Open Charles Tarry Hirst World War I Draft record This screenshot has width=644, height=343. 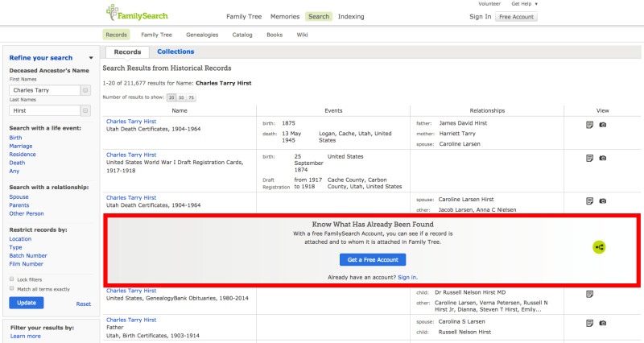point(131,155)
